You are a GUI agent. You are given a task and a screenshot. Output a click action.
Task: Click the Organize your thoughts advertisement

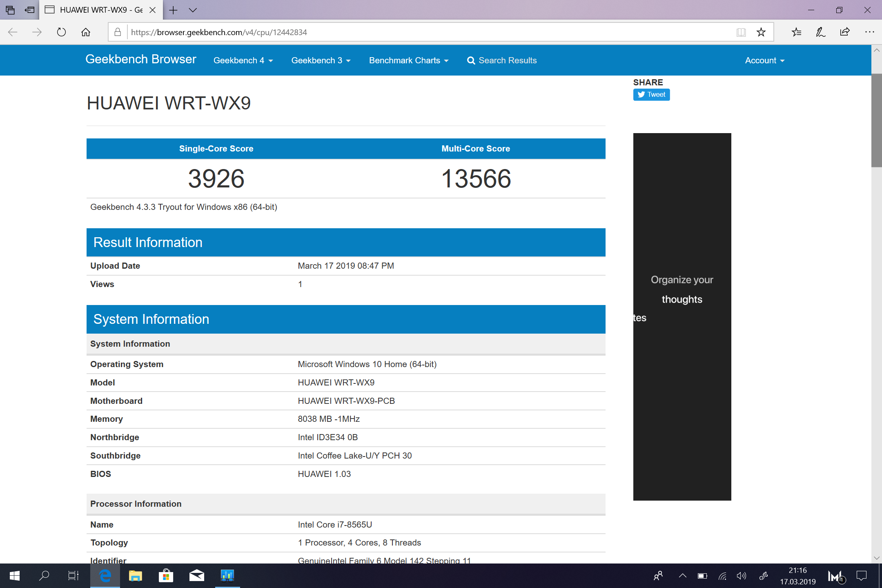[682, 316]
